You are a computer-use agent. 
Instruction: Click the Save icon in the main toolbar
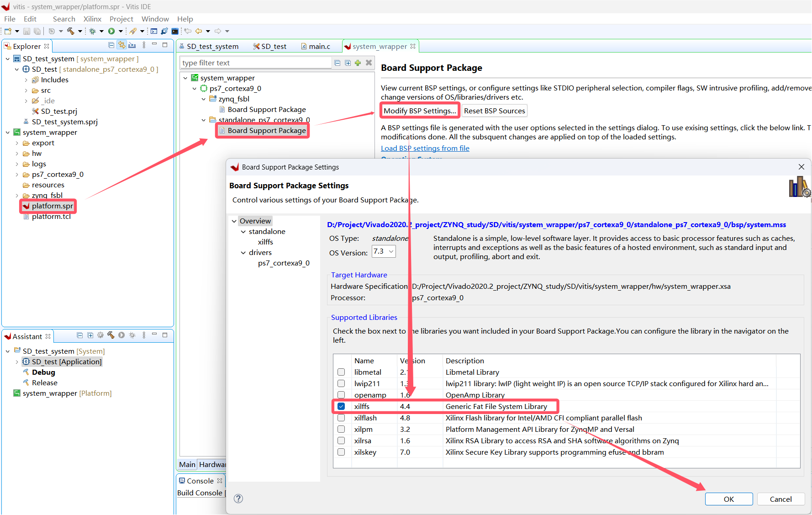(x=26, y=31)
